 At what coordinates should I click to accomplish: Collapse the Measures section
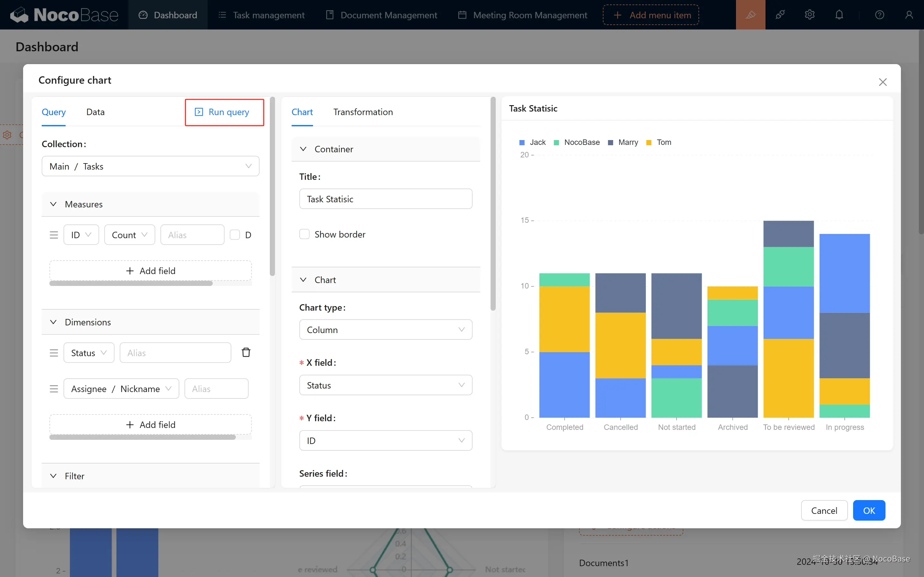(x=54, y=204)
